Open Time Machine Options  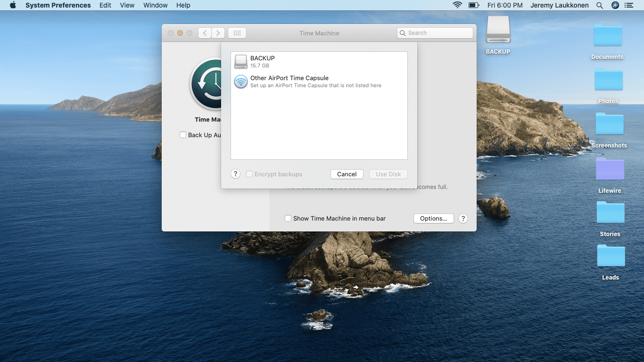click(434, 218)
